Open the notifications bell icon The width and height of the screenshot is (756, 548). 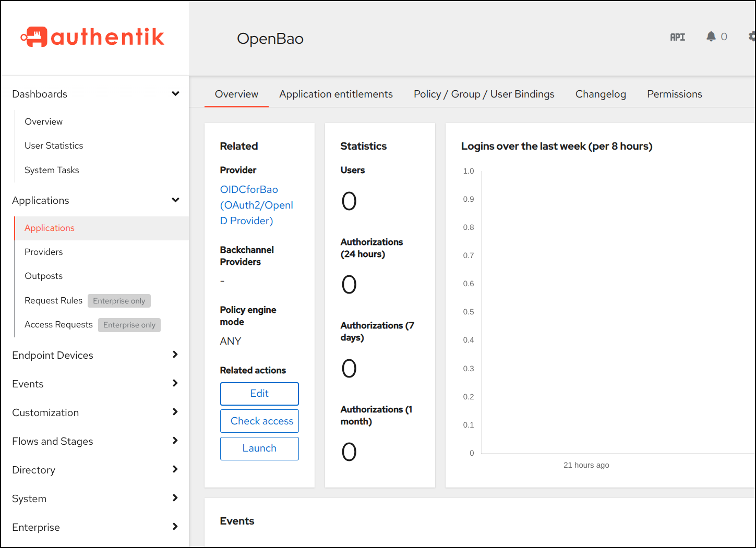click(711, 36)
